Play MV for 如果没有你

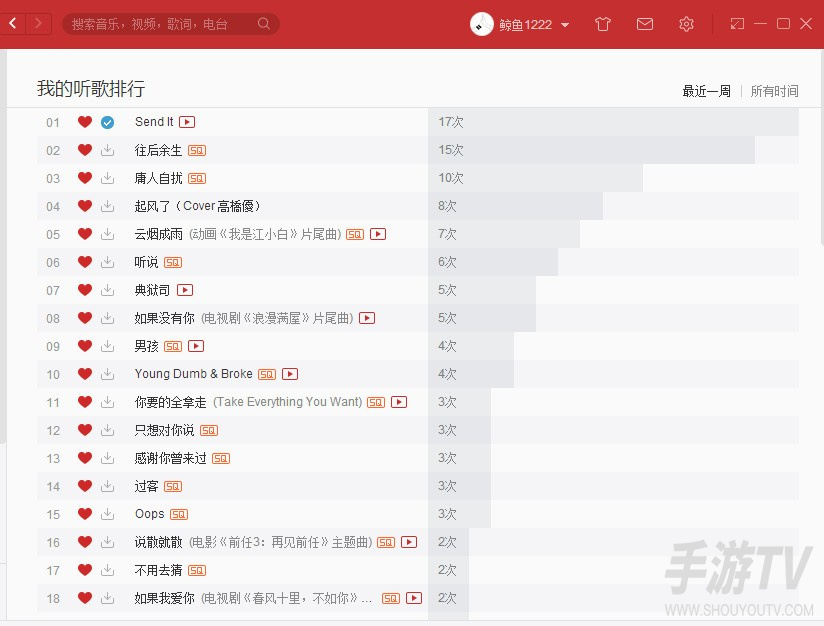pyautogui.click(x=367, y=318)
